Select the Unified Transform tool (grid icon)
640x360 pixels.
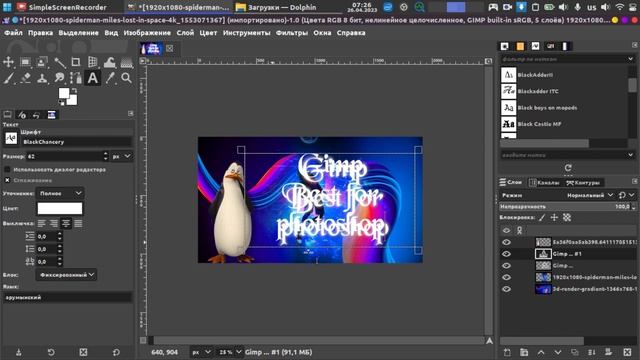tap(93, 62)
